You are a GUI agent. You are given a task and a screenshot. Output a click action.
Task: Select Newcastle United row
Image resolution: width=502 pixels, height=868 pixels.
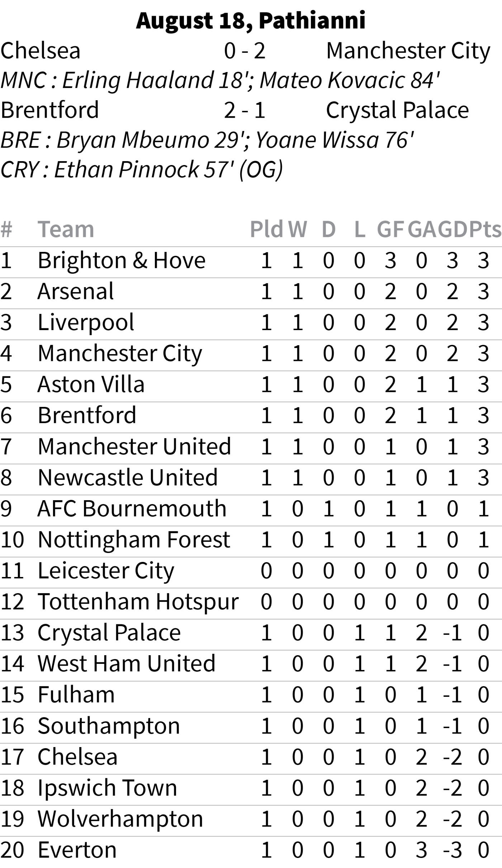pyautogui.click(x=251, y=478)
